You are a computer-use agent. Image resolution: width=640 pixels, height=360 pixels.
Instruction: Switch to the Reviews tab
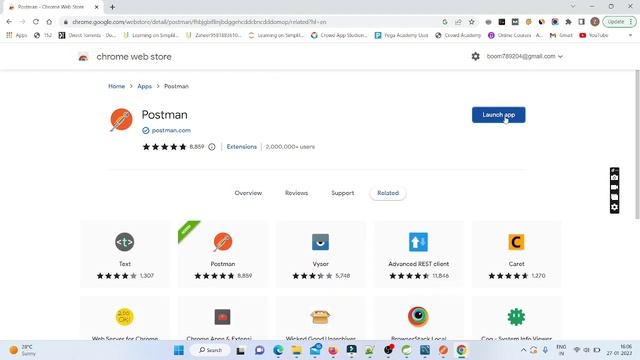(x=296, y=193)
